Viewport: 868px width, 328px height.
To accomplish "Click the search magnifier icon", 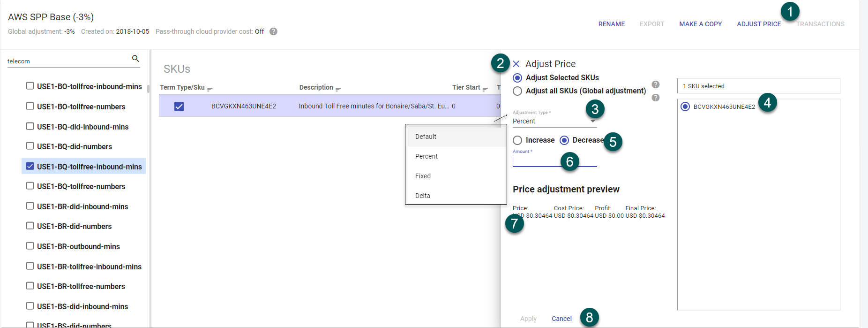I will click(135, 59).
